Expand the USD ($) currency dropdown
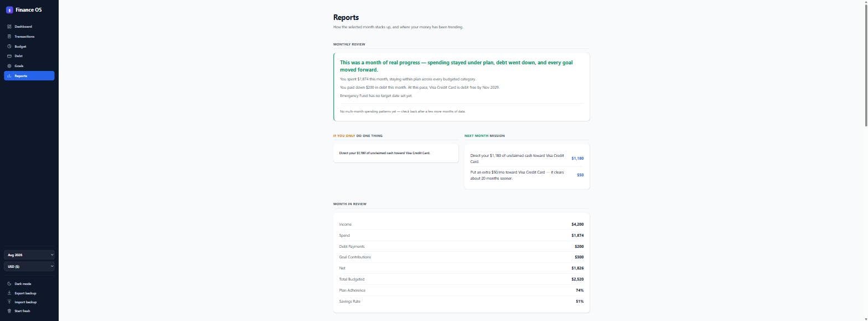868x321 pixels. [29, 267]
